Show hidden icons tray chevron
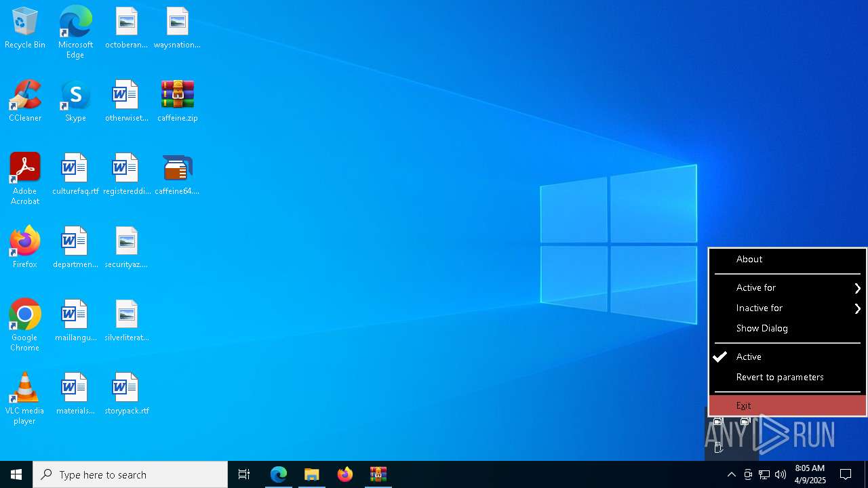Image resolution: width=868 pixels, height=488 pixels. click(x=732, y=474)
